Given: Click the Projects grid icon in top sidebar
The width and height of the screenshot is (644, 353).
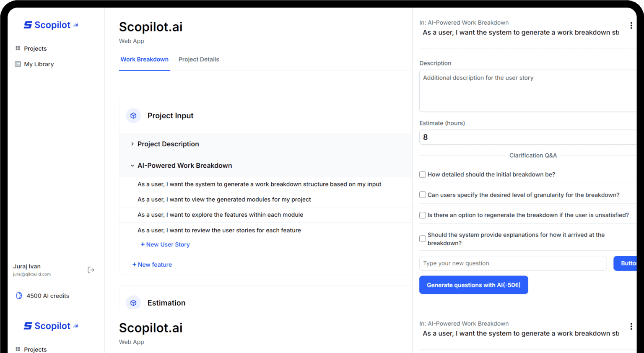Looking at the screenshot, I should (x=18, y=48).
